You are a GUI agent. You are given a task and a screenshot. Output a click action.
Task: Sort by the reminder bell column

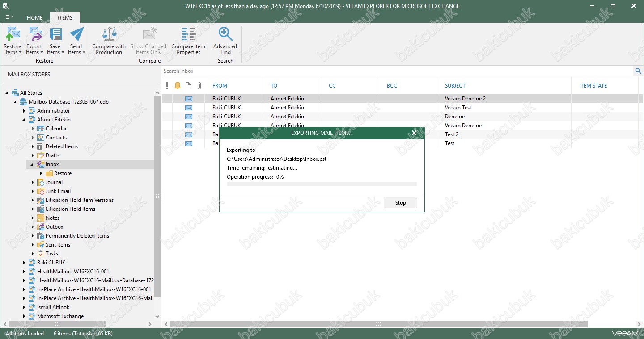(178, 86)
